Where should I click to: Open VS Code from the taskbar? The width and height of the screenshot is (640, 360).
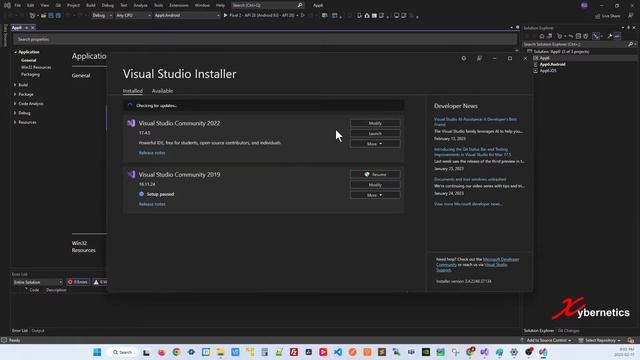[x=338, y=352]
